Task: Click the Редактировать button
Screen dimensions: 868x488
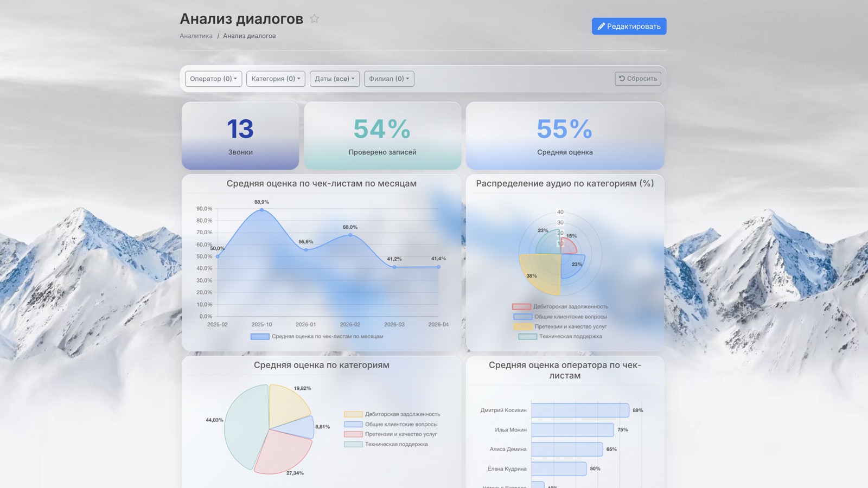Action: click(x=629, y=26)
